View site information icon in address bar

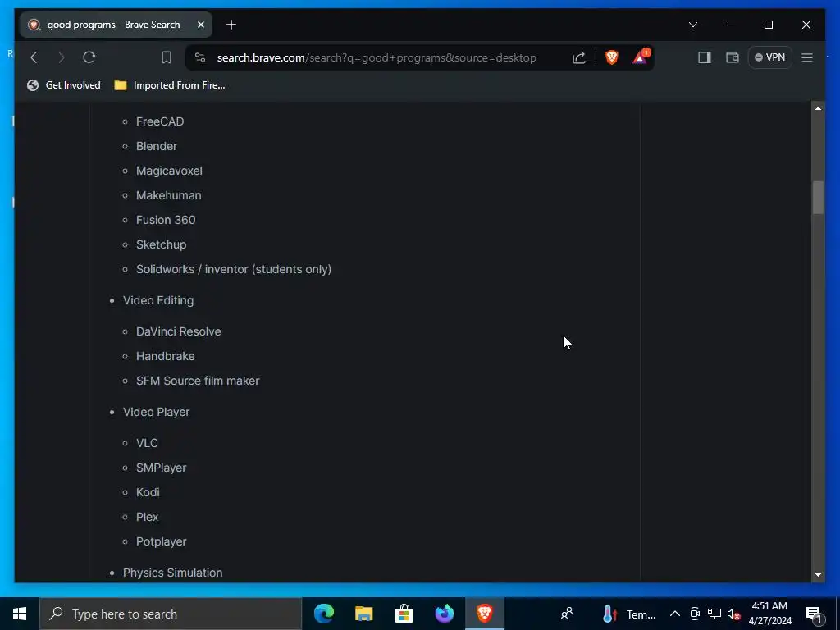200,57
